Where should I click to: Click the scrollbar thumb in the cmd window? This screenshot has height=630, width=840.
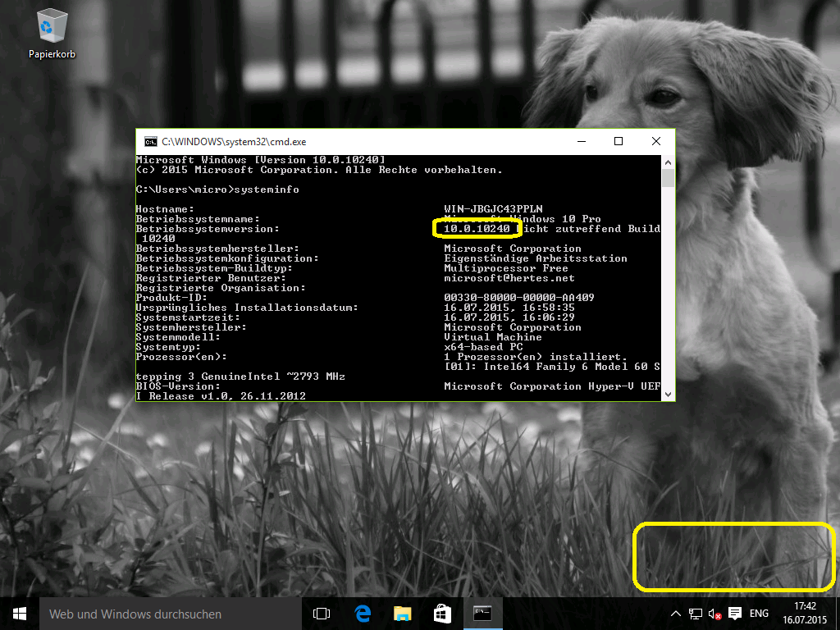[668, 178]
